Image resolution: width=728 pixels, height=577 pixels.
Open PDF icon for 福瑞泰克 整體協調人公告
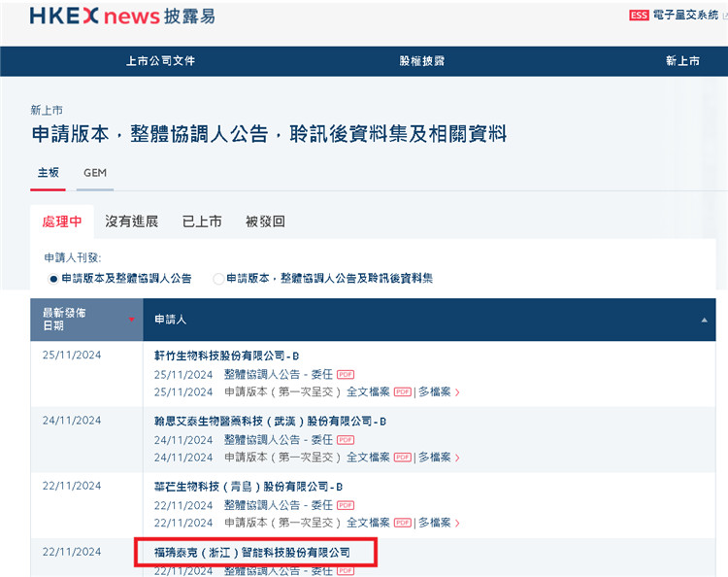[346, 571]
